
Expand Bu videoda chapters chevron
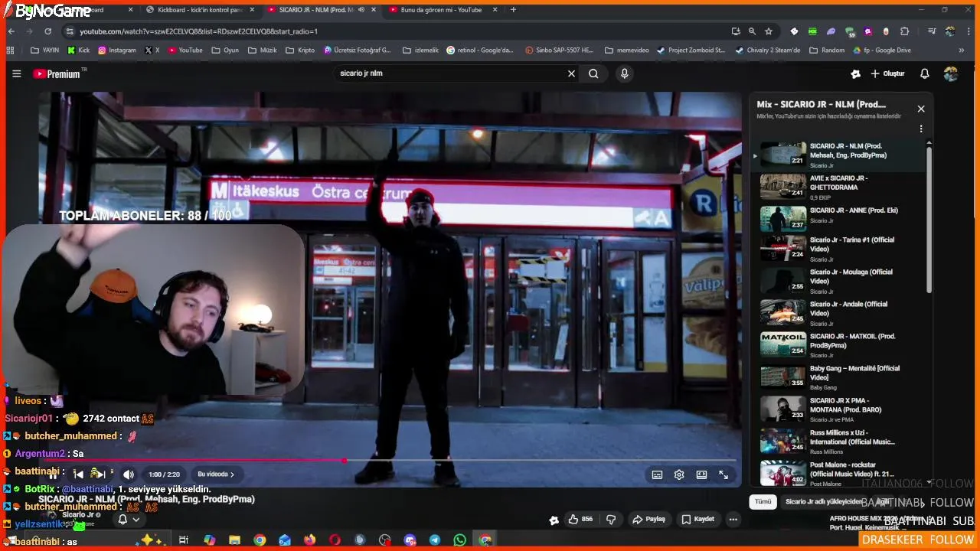coord(216,474)
